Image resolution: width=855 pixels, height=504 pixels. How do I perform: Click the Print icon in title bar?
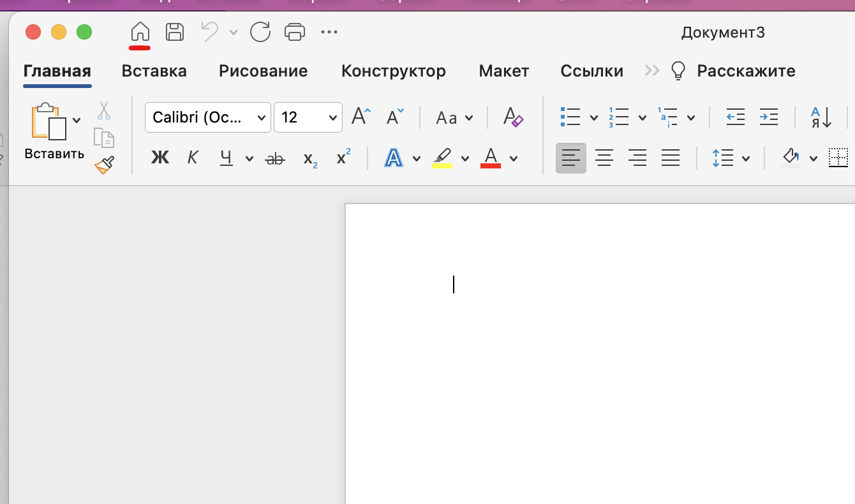click(x=294, y=32)
